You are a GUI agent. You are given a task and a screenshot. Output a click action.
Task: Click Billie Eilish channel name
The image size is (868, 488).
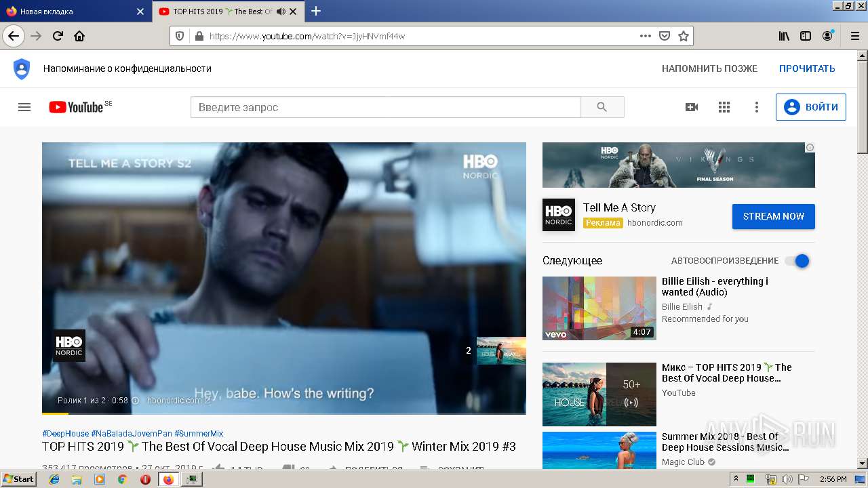tap(682, 306)
